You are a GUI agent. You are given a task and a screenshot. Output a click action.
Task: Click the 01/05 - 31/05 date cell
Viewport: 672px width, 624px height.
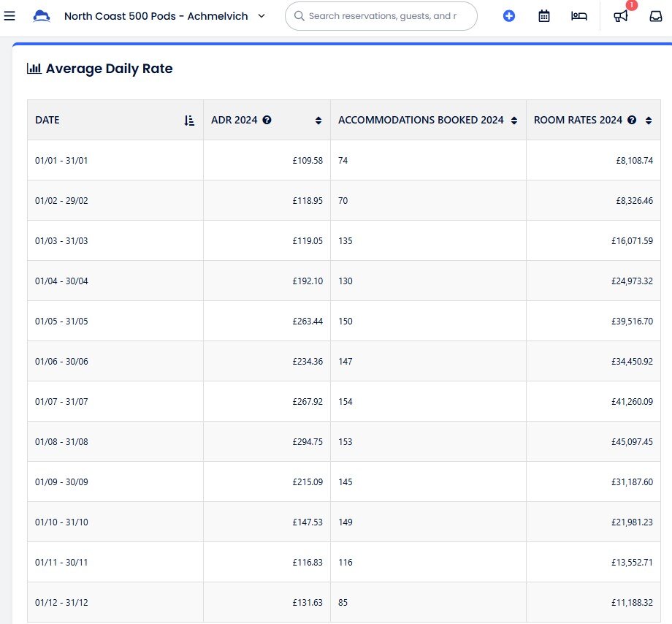(x=61, y=321)
